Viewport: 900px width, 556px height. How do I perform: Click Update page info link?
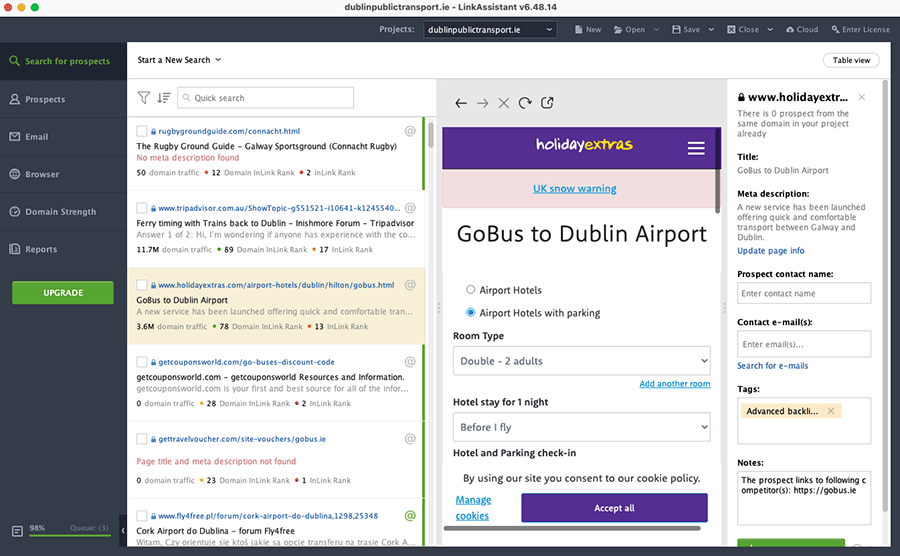[771, 251]
